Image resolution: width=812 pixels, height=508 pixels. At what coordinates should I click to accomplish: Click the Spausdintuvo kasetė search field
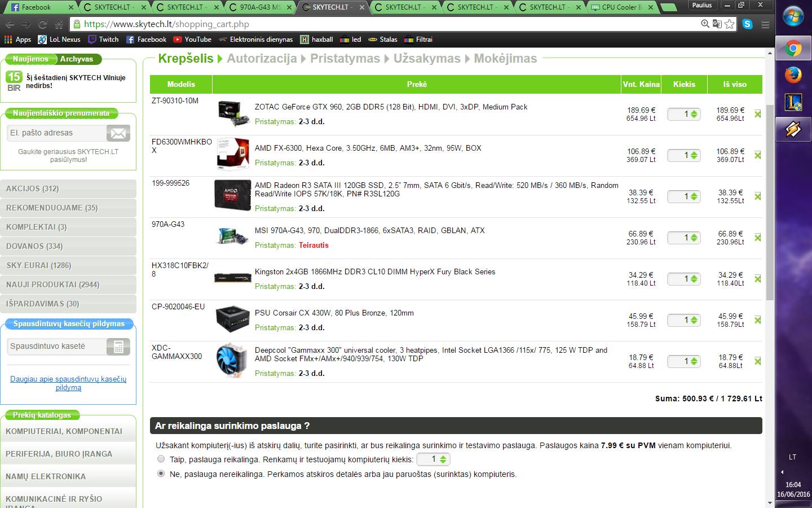click(x=56, y=347)
